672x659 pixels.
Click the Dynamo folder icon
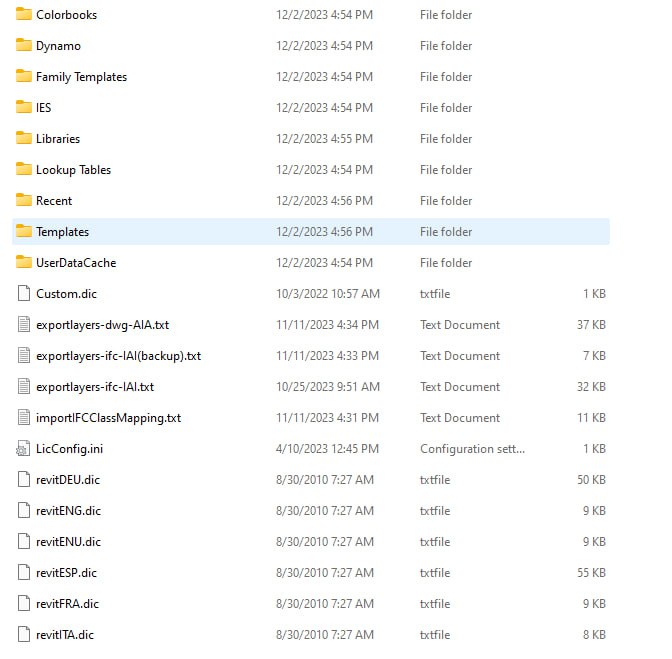[24, 45]
